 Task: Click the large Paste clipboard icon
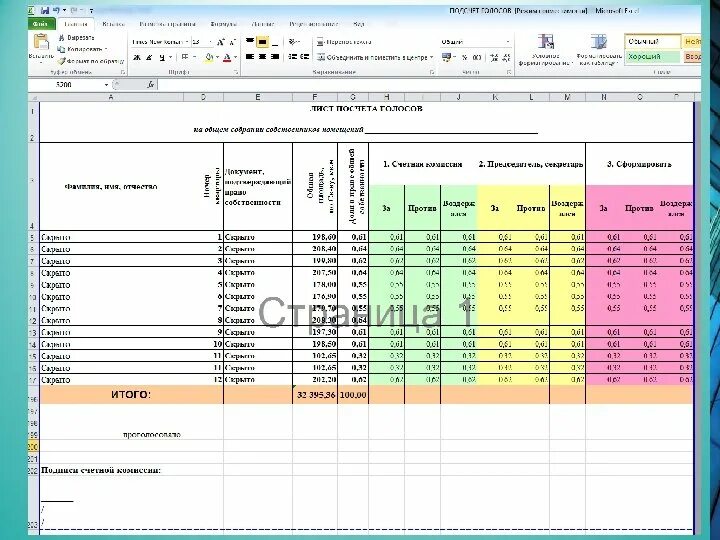[41, 42]
